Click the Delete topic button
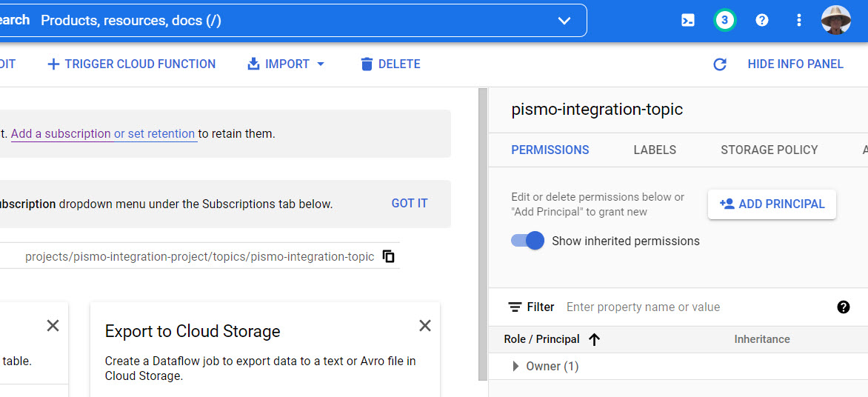The height and width of the screenshot is (397, 868). (x=390, y=64)
